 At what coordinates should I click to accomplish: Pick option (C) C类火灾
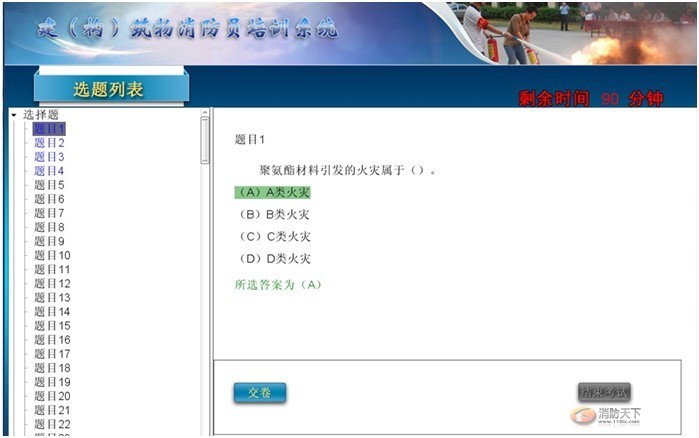point(273,237)
